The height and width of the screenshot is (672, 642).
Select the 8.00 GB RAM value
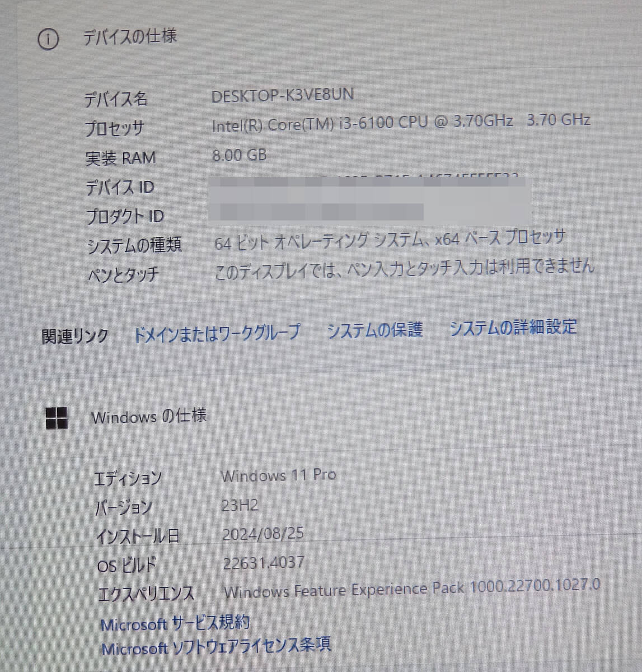click(x=239, y=155)
